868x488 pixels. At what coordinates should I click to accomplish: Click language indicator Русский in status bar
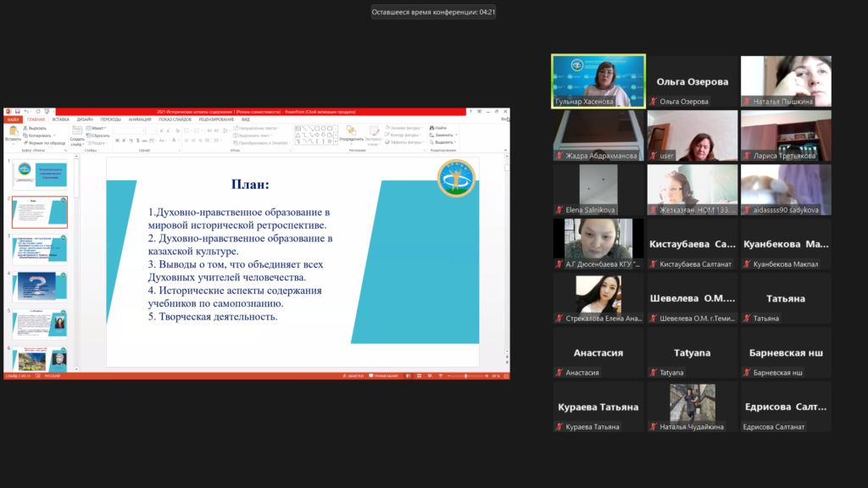click(x=53, y=375)
